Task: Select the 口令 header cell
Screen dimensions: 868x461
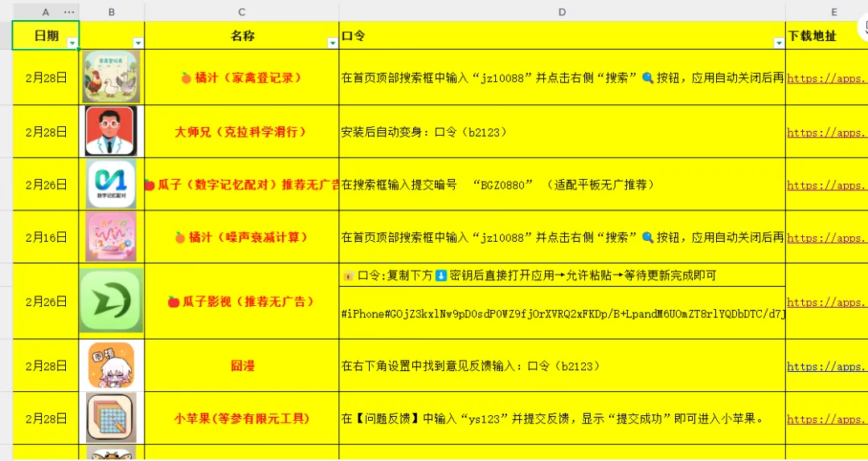Action: click(562, 35)
